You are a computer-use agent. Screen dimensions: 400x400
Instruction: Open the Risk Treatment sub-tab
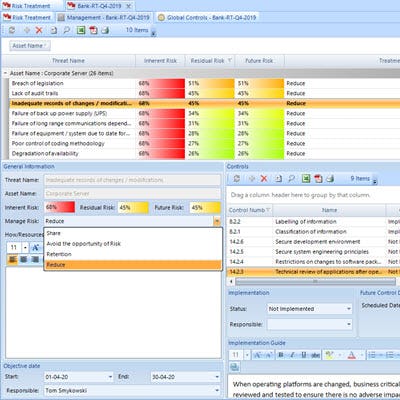tap(27, 18)
